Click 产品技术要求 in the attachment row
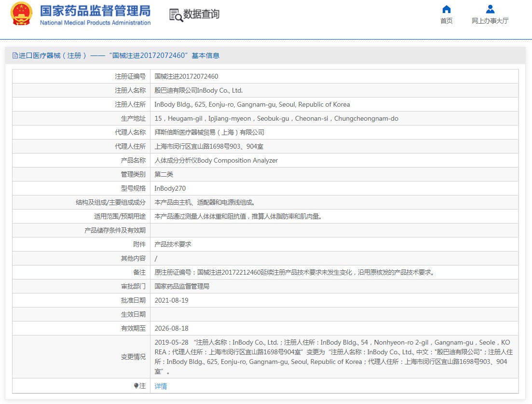This screenshot has width=532, height=404. coord(173,244)
